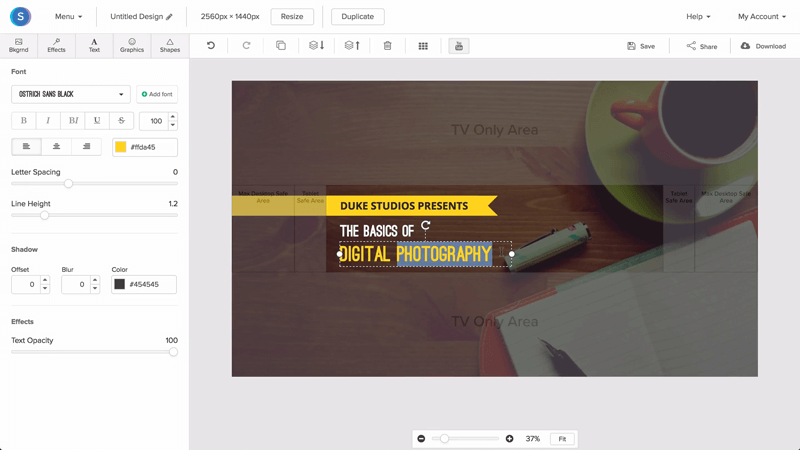Click the canvas zoom slider handle

[x=444, y=439]
